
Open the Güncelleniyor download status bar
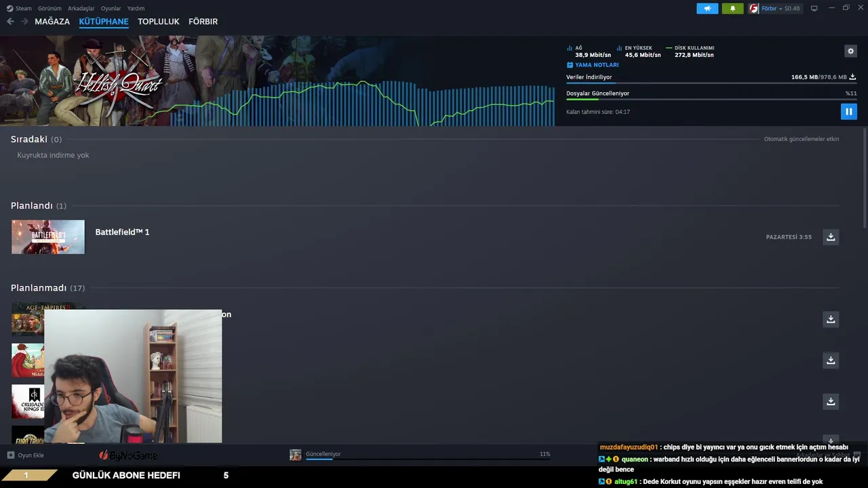(428, 455)
